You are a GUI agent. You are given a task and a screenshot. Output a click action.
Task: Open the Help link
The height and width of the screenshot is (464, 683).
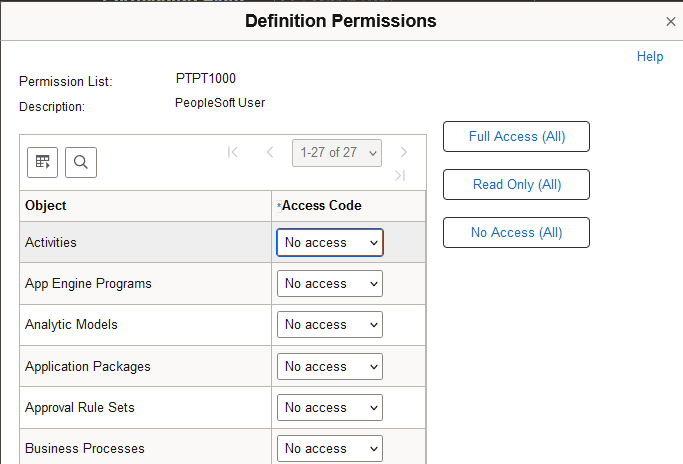pyautogui.click(x=650, y=57)
